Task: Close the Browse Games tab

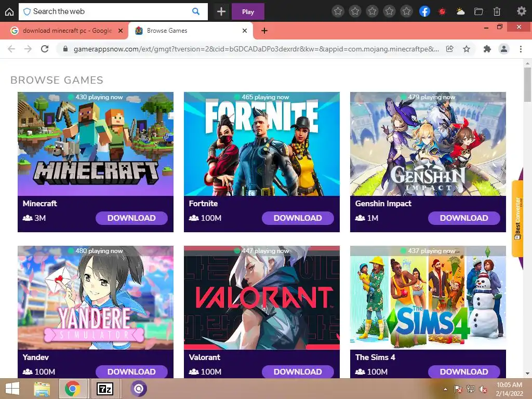Action: coord(245,31)
